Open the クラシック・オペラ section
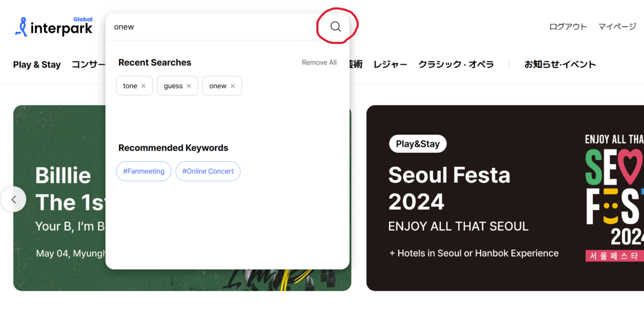The height and width of the screenshot is (331, 644). point(456,64)
